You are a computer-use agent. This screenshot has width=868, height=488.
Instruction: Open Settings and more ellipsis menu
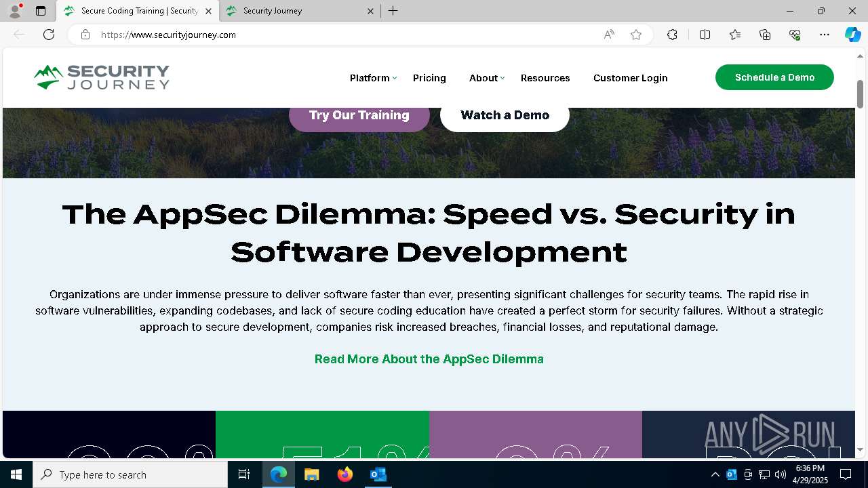pos(825,35)
